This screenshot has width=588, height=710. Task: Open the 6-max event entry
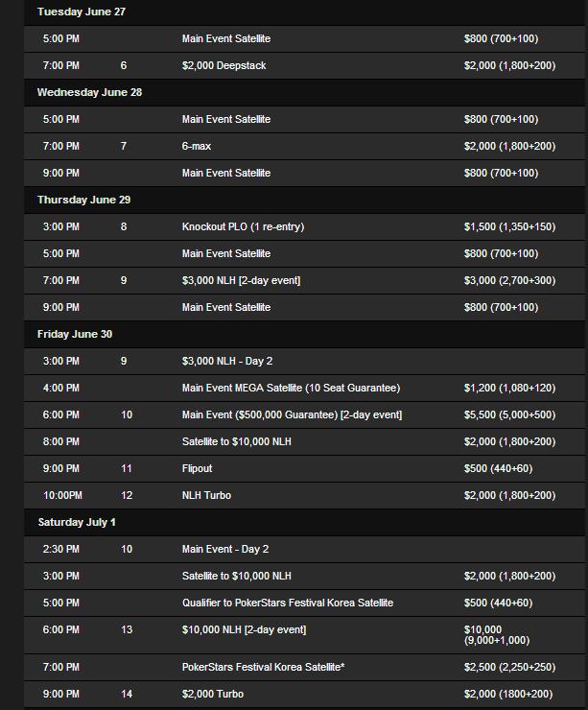coord(197,146)
